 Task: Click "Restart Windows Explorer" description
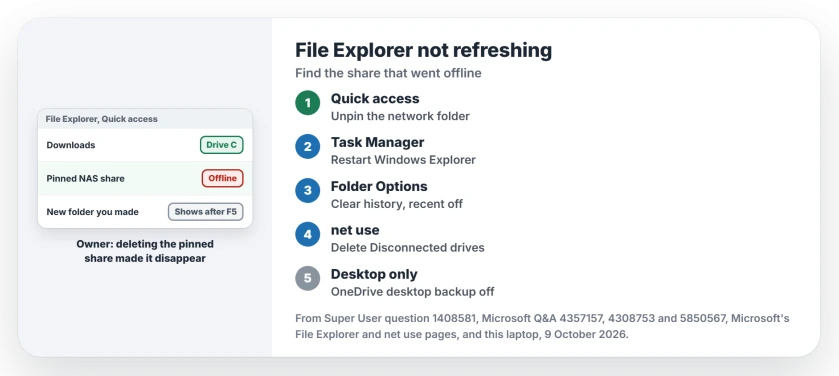point(403,160)
